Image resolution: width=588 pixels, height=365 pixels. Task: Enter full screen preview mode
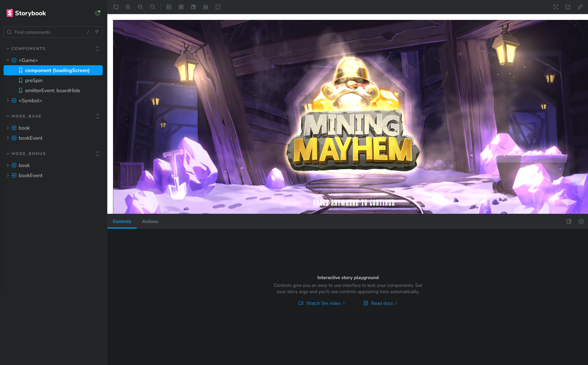click(x=556, y=7)
